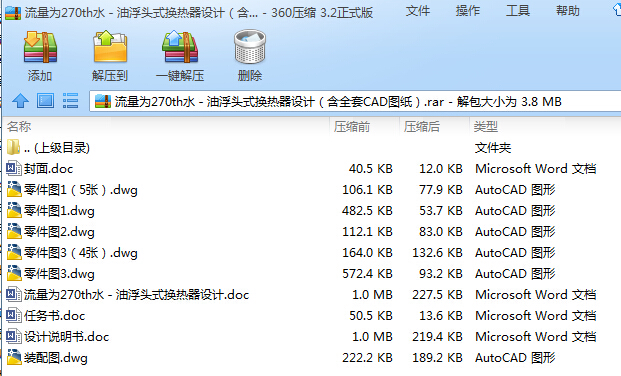This screenshot has height=376, width=621.
Task: Select file name 零件图3.dwg
Action: 59,274
